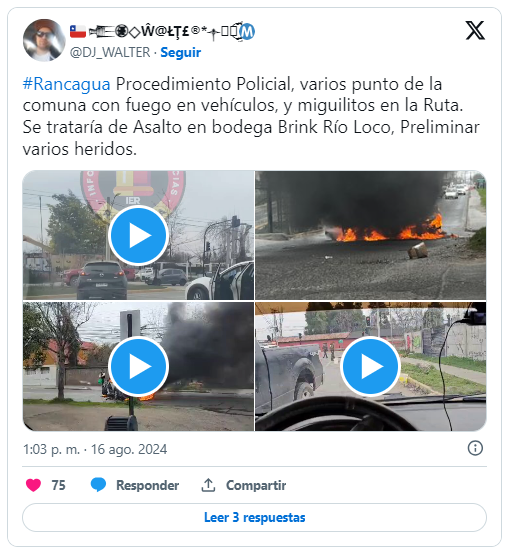Open the DJ_WALTER profile avatar

tap(44, 40)
